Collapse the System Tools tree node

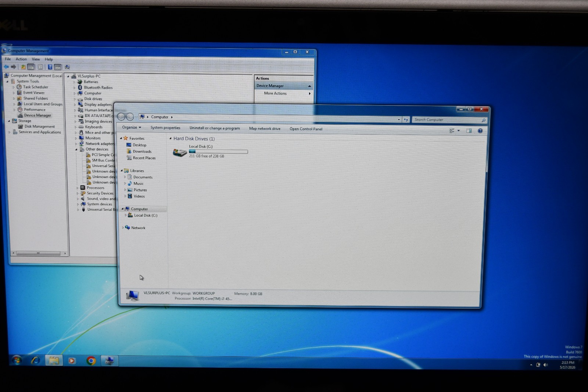(8, 81)
